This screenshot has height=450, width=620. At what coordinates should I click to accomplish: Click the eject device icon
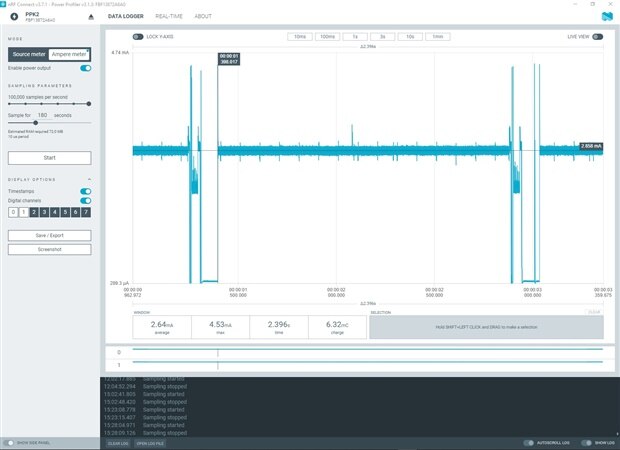[x=91, y=17]
